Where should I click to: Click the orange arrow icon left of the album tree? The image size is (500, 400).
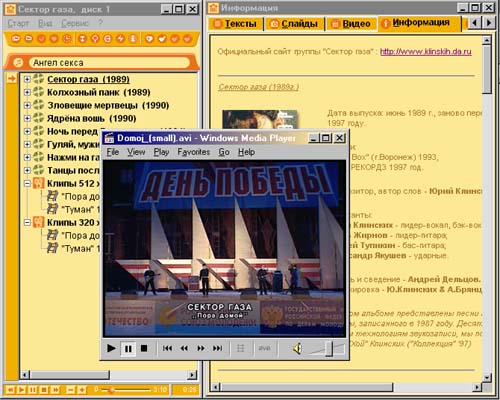tap(12, 79)
